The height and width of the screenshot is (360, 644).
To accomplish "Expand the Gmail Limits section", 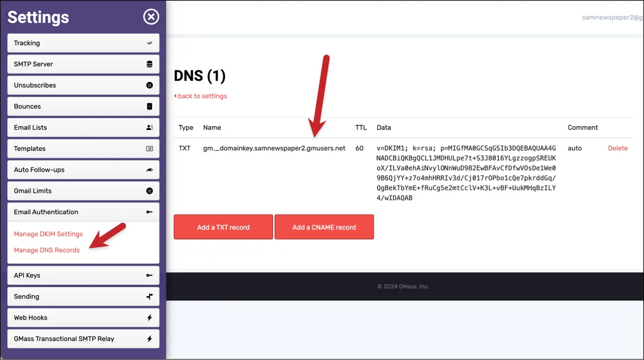I will 83,191.
